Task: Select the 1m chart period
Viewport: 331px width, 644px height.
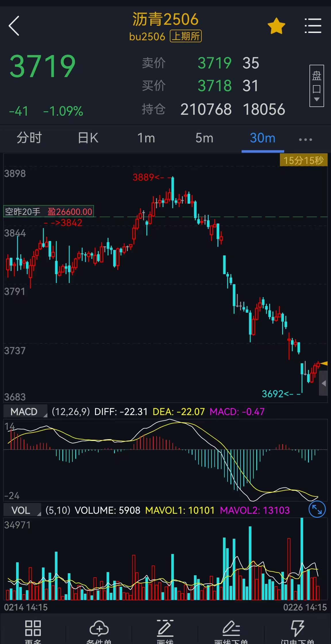Action: [146, 138]
